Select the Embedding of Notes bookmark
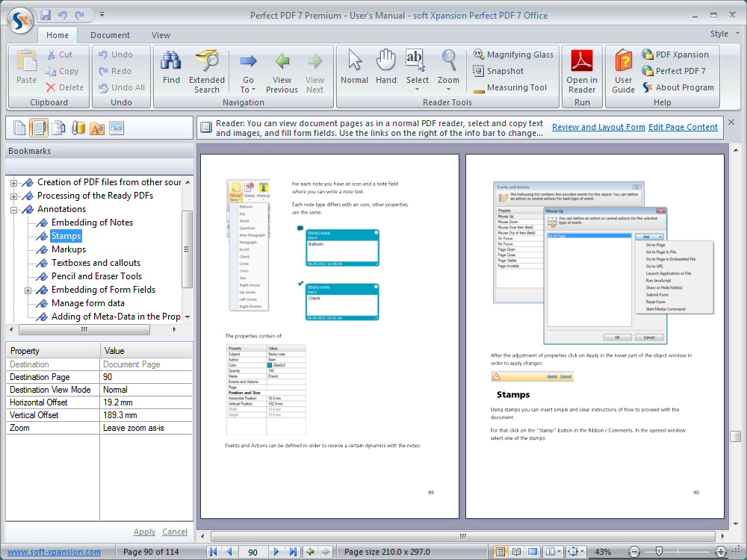 (92, 223)
